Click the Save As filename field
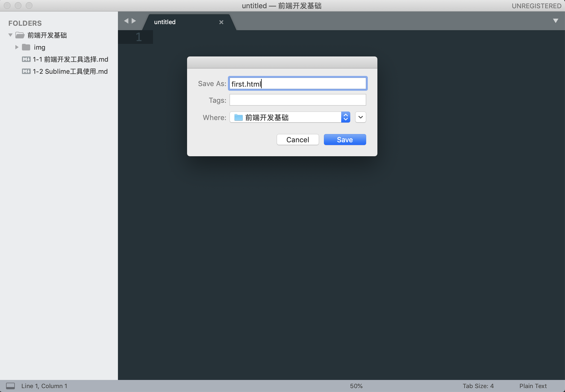This screenshot has height=392, width=565. (298, 84)
